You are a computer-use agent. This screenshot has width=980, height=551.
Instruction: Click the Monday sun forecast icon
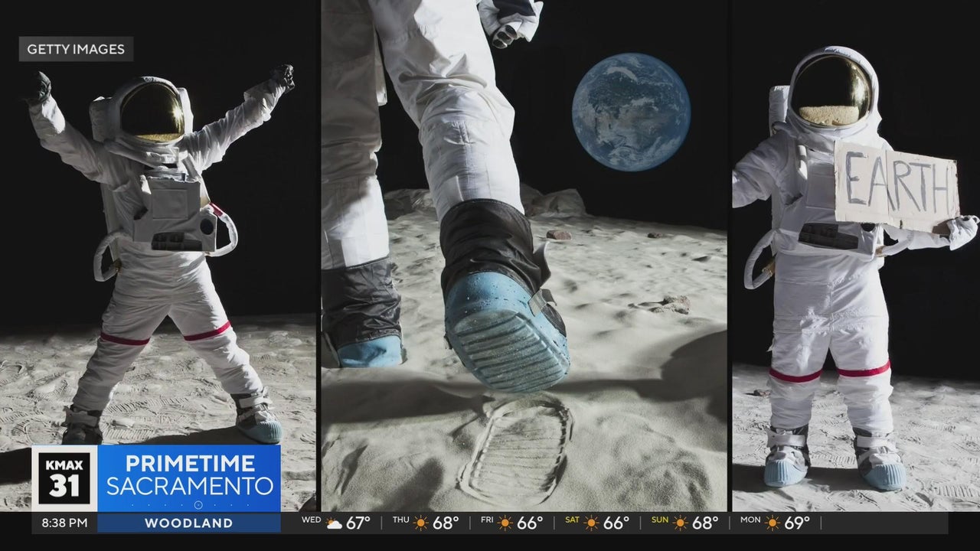771,523
